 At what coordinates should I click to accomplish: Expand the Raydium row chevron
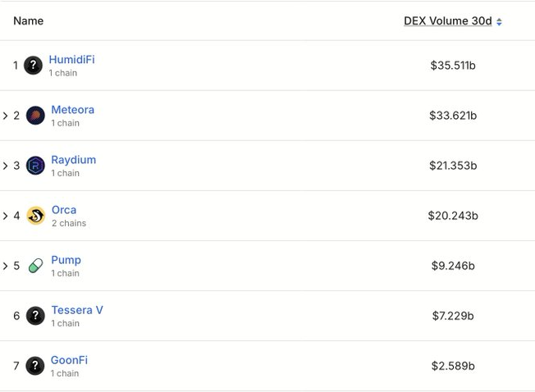[6, 166]
